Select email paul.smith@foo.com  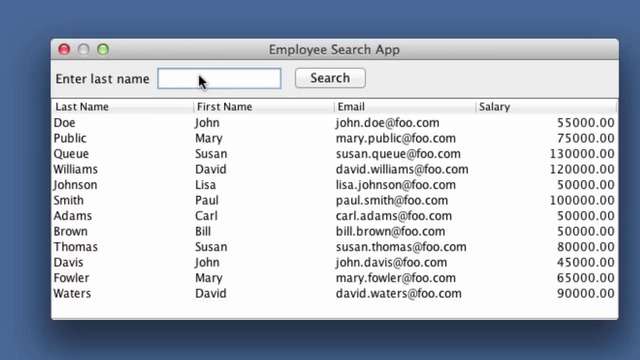[x=392, y=200]
